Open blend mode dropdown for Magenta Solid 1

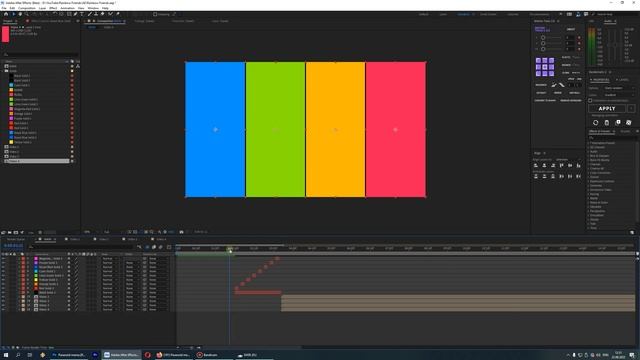pyautogui.click(x=111, y=258)
